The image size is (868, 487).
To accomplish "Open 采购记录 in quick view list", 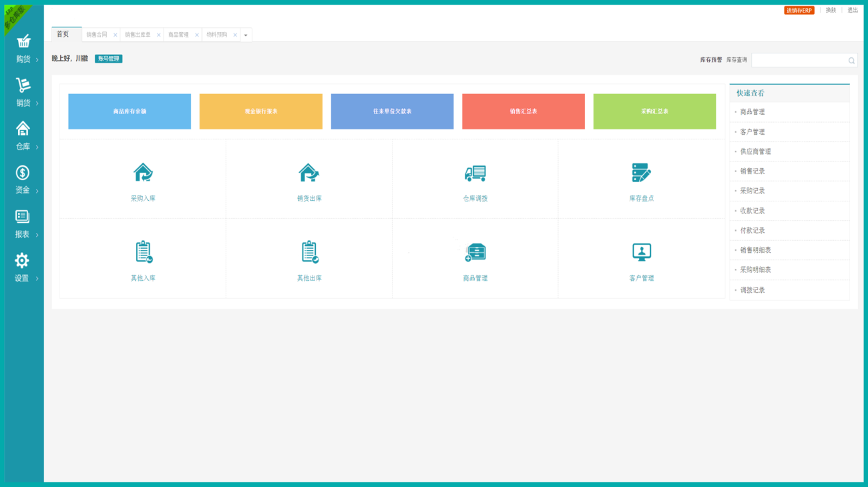I will tap(789, 191).
